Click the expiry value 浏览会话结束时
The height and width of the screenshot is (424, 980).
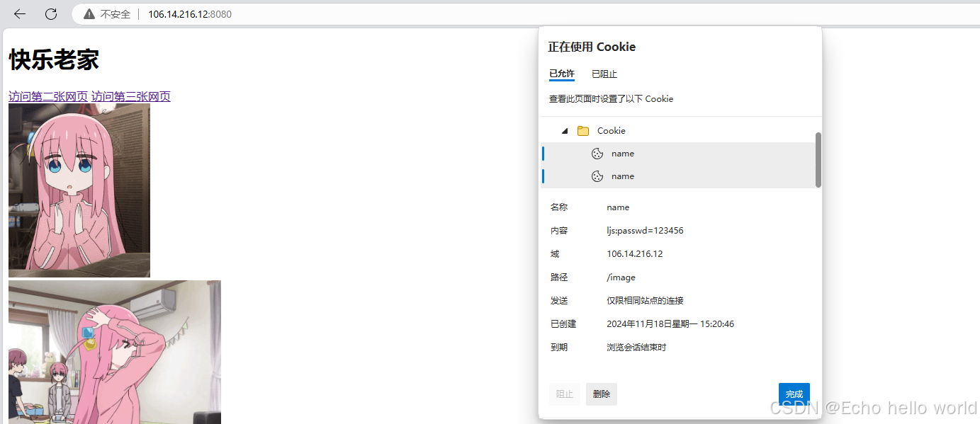pyautogui.click(x=636, y=348)
